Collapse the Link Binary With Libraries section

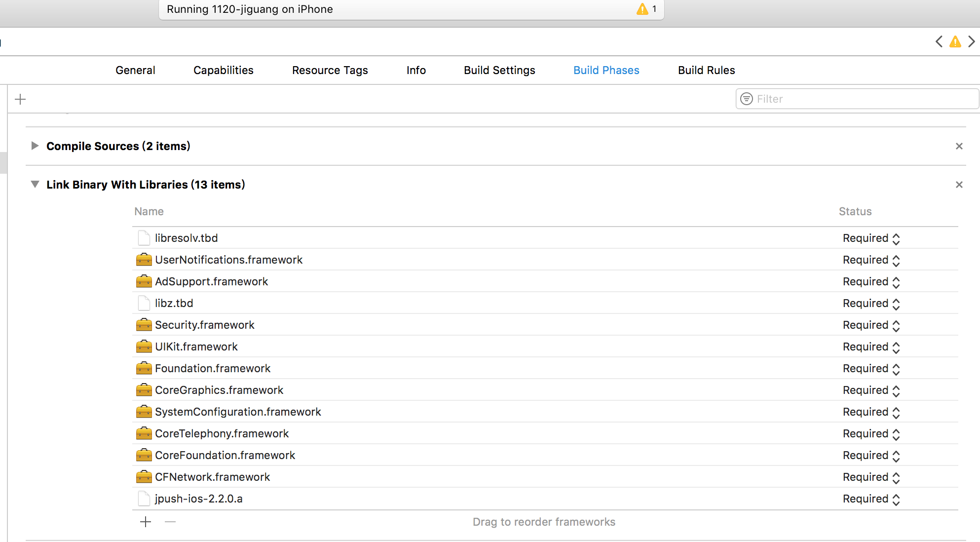[35, 184]
